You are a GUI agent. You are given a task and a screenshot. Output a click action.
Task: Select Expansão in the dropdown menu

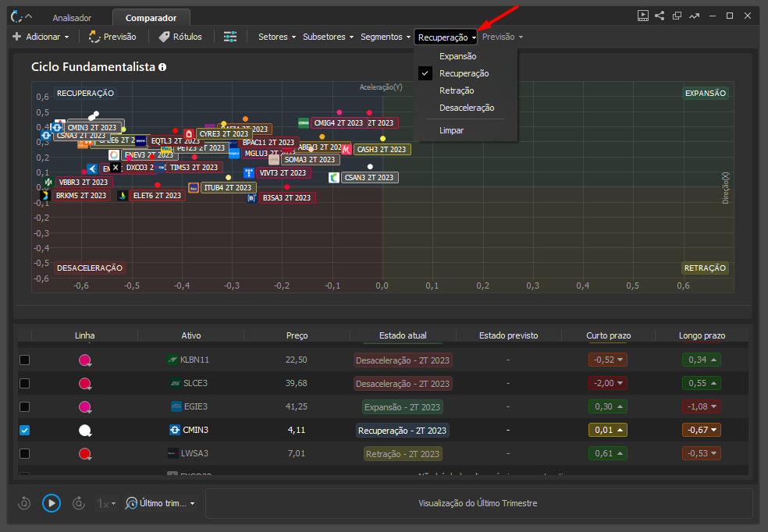coord(457,56)
